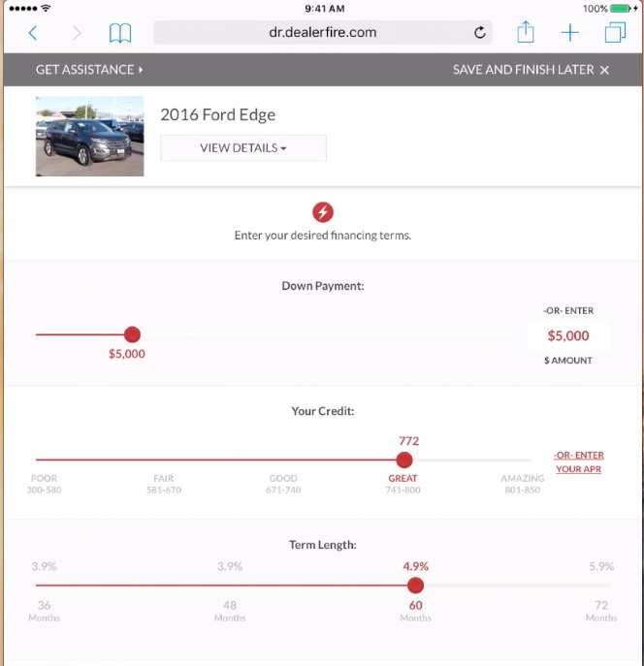
Task: Select the Great 741-800 credit range
Action: point(403,484)
